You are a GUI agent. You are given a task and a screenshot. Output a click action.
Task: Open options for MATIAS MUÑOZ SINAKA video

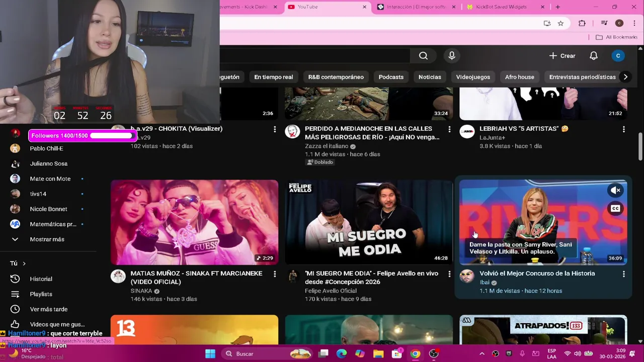[275, 274]
